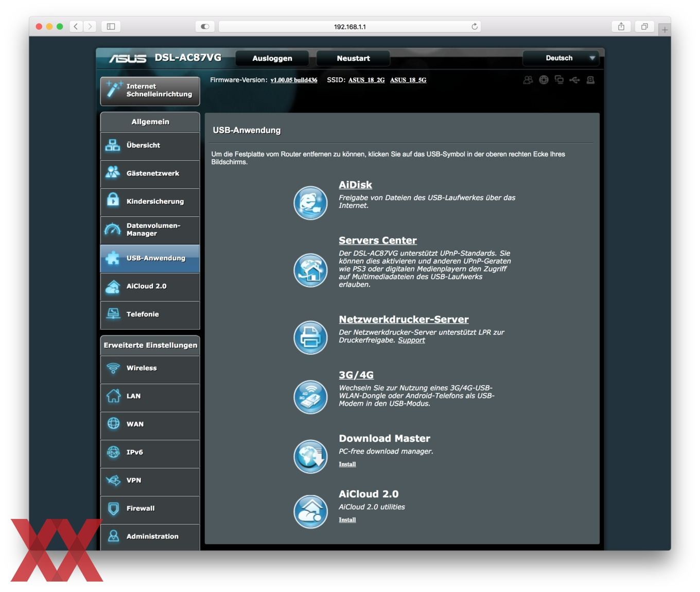Click the Ausloggen button
The image size is (700, 592).
click(272, 58)
